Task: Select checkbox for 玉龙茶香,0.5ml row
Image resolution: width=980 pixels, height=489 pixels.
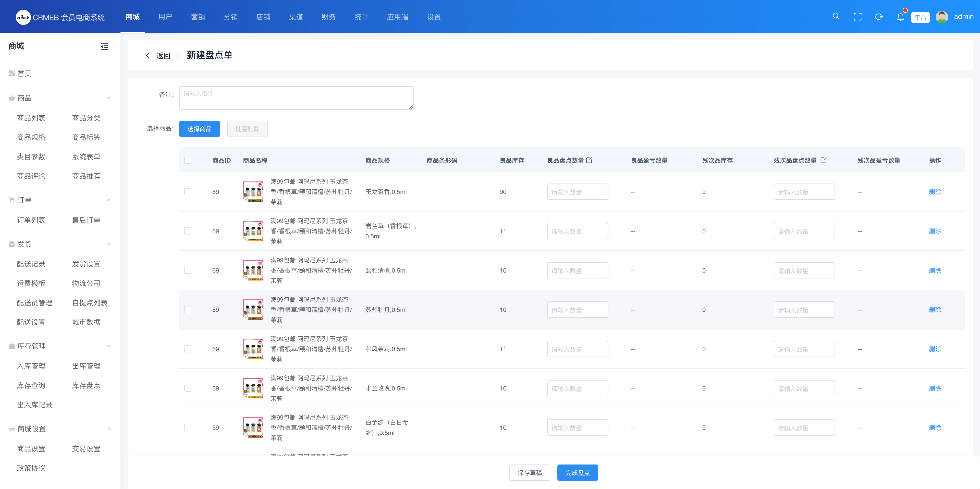Action: click(188, 192)
